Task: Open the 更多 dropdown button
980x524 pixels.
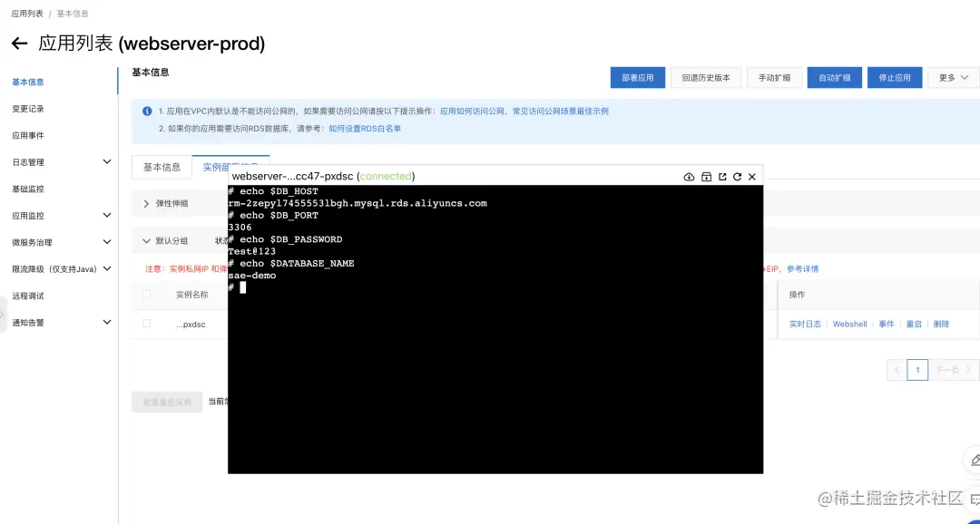Action: (953, 77)
